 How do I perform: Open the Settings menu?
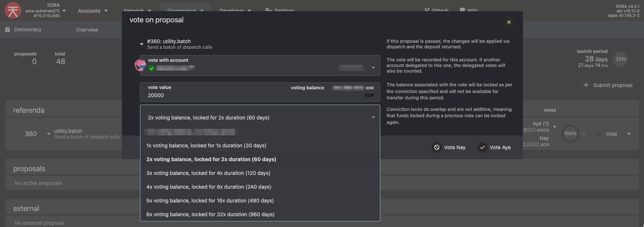coord(280,10)
